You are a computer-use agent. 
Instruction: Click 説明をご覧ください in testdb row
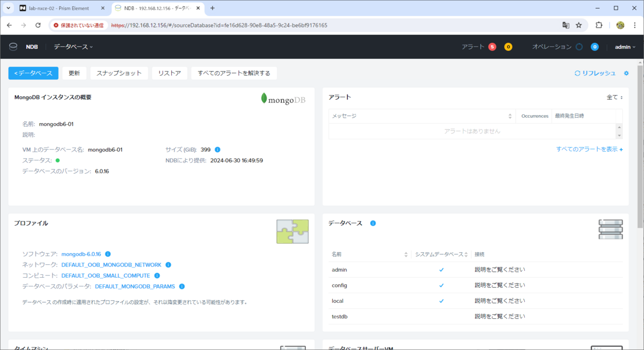pyautogui.click(x=500, y=316)
